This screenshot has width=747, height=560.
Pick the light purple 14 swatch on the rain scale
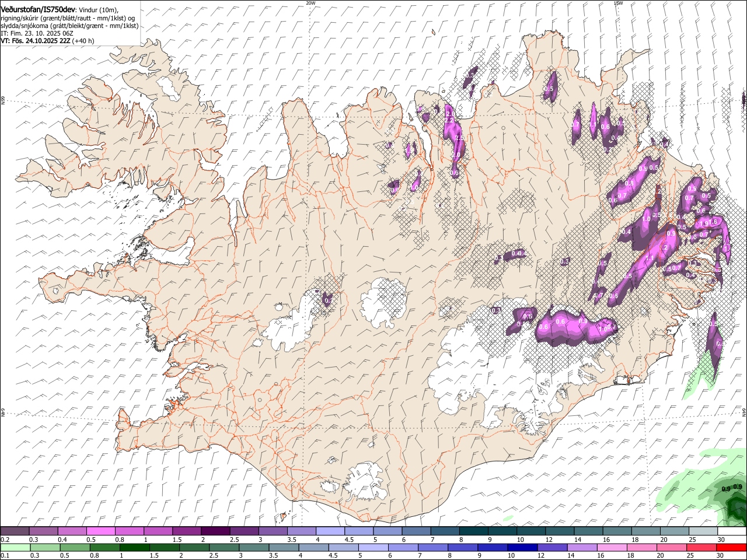[x=582, y=548]
